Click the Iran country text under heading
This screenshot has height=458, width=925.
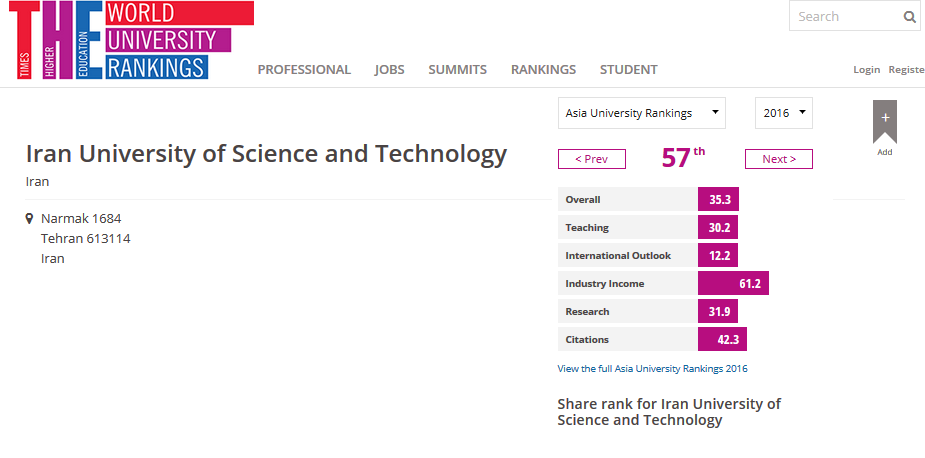click(x=37, y=182)
